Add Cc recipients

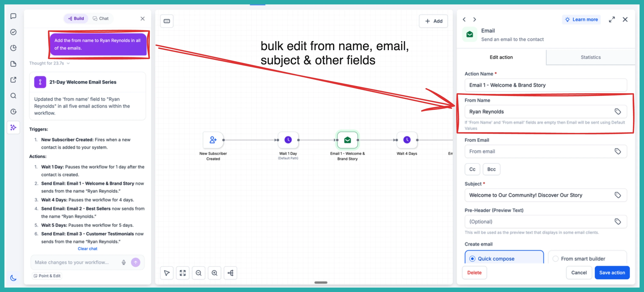coord(472,169)
